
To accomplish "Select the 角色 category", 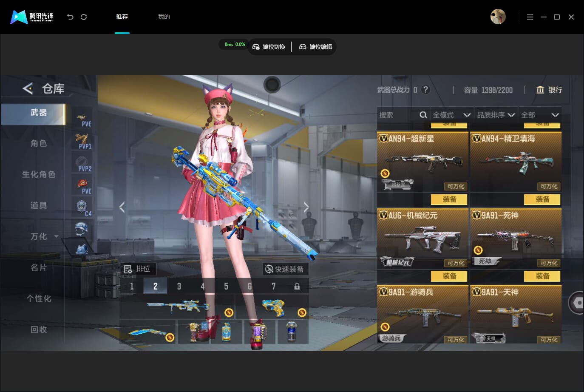I will coord(38,143).
